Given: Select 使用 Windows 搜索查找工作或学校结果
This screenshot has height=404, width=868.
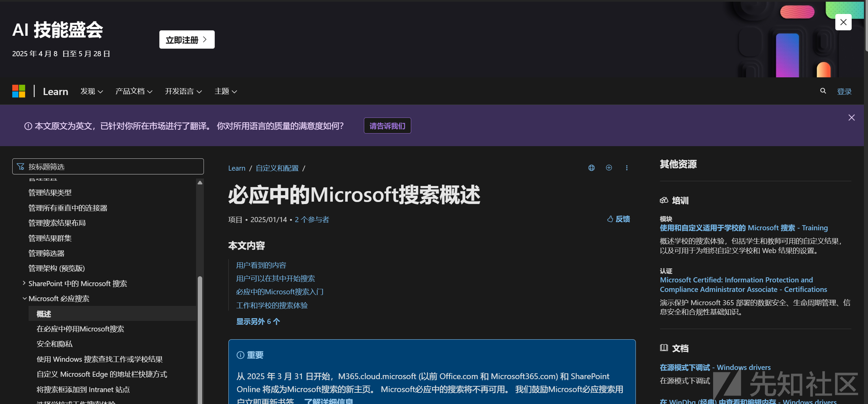Looking at the screenshot, I should [x=100, y=359].
